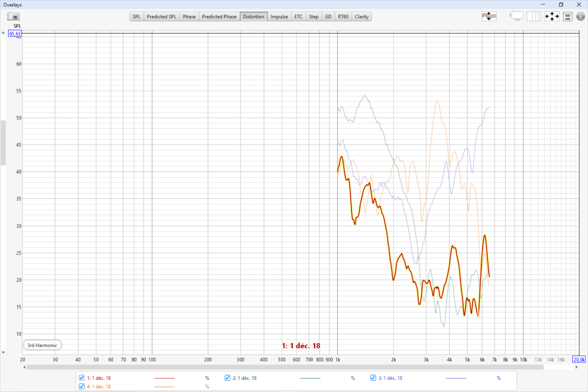Open the 3rd Harmonic selector
The width and height of the screenshot is (588, 392).
(x=42, y=345)
